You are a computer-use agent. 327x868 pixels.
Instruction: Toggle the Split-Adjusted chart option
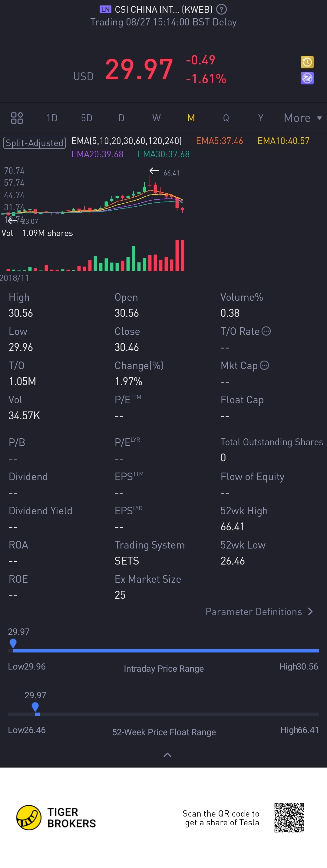(x=35, y=143)
